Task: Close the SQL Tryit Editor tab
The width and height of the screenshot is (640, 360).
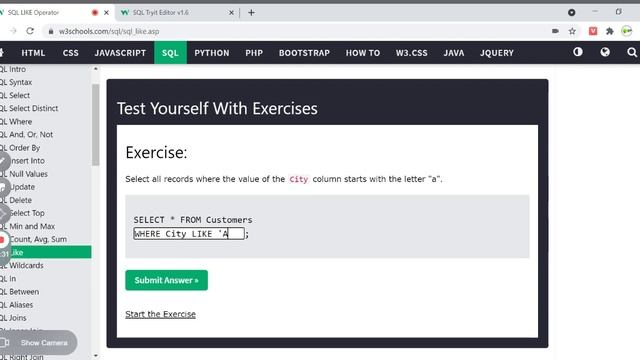Action: pos(231,13)
